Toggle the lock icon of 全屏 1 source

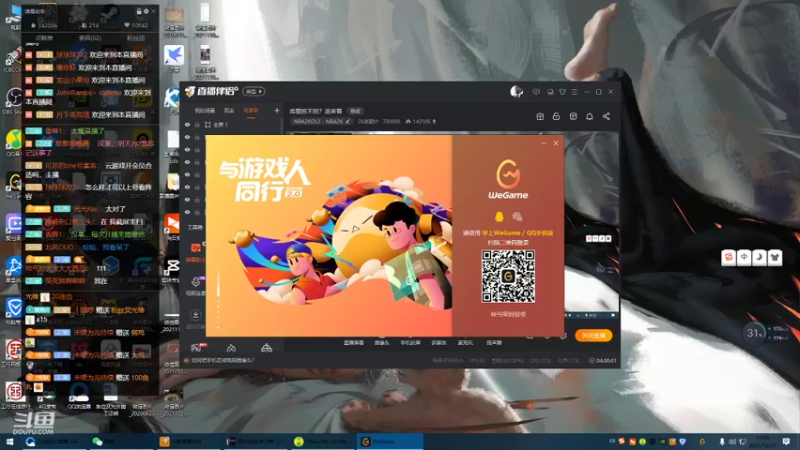tap(197, 124)
